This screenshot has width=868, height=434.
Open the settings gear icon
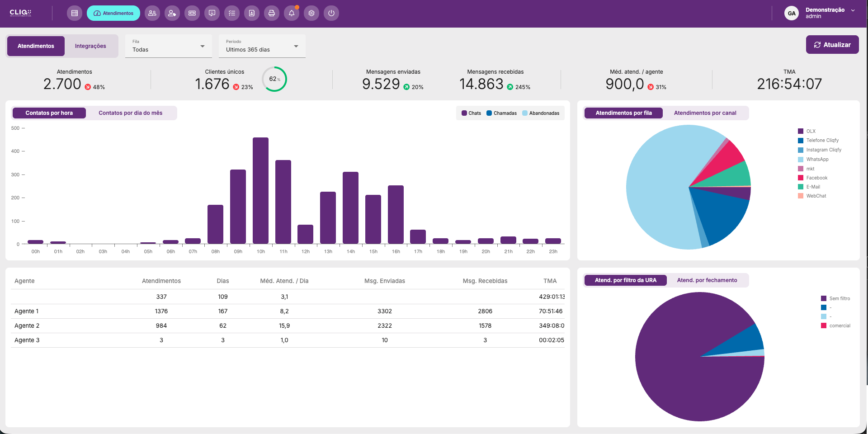(x=311, y=13)
